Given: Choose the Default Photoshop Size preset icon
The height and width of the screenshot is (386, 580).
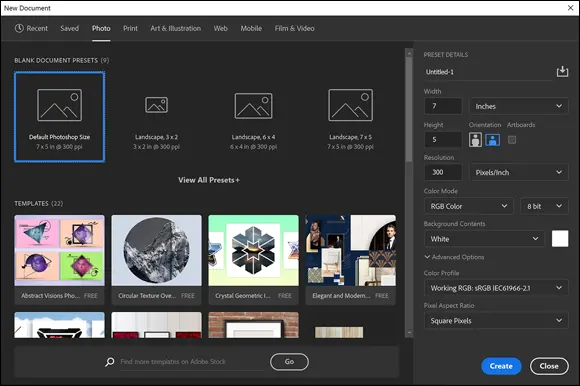Looking at the screenshot, I should (x=59, y=105).
